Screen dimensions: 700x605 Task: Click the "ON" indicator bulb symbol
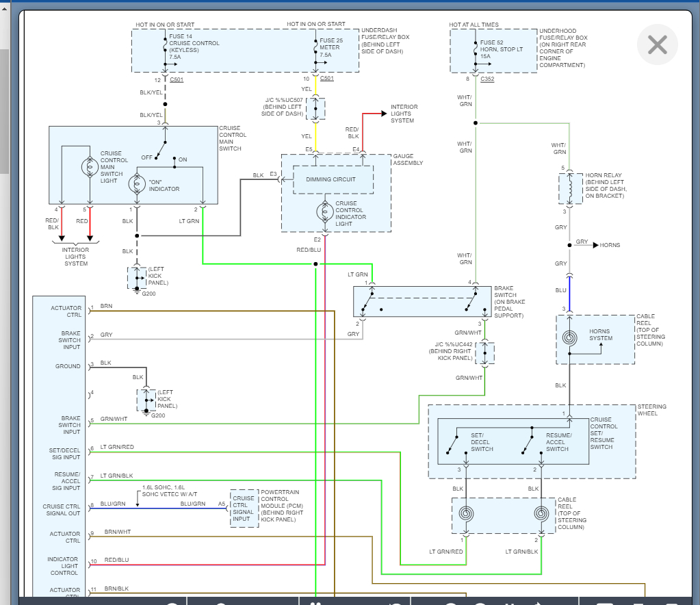(137, 185)
